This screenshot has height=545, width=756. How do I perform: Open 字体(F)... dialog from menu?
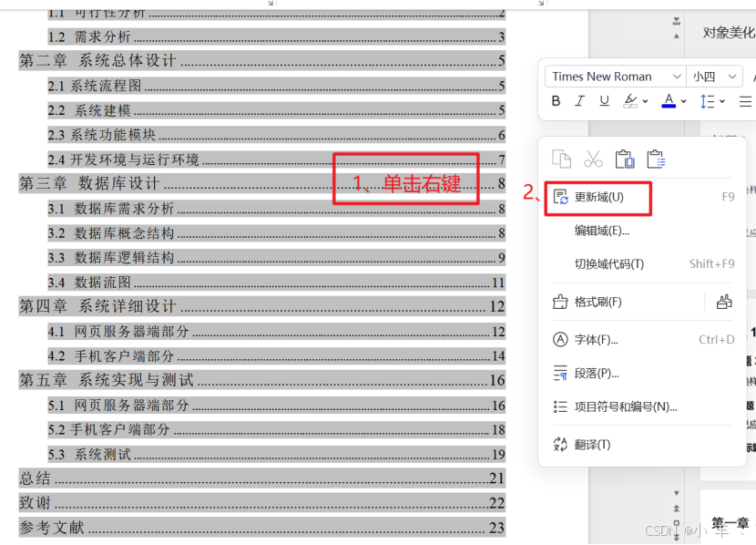tap(644, 340)
